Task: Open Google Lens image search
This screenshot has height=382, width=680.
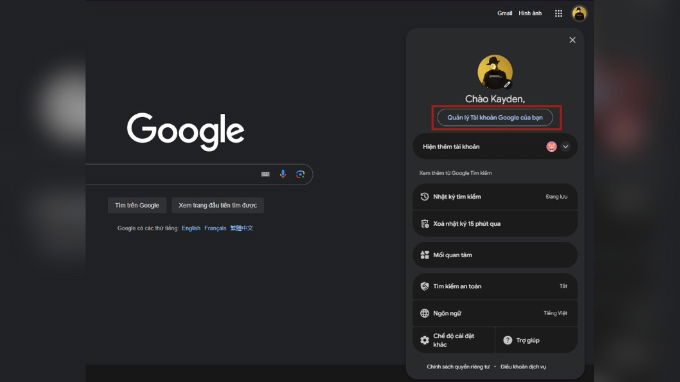Action: 300,174
